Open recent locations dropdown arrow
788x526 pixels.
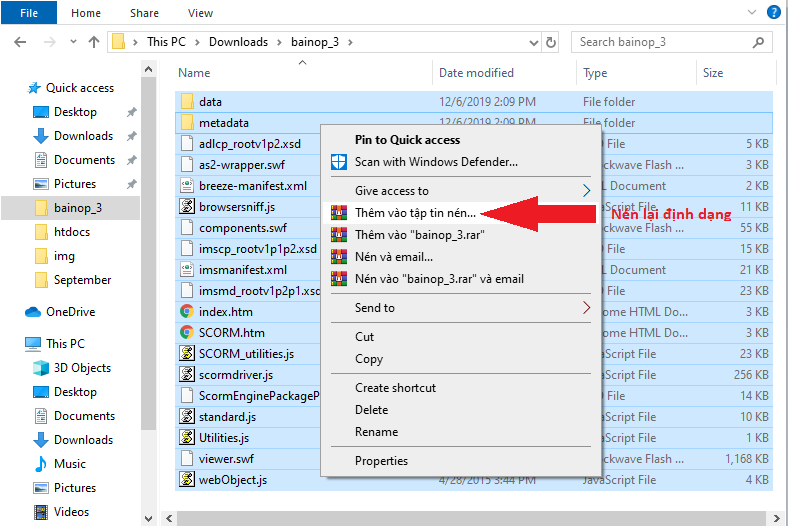[x=73, y=42]
